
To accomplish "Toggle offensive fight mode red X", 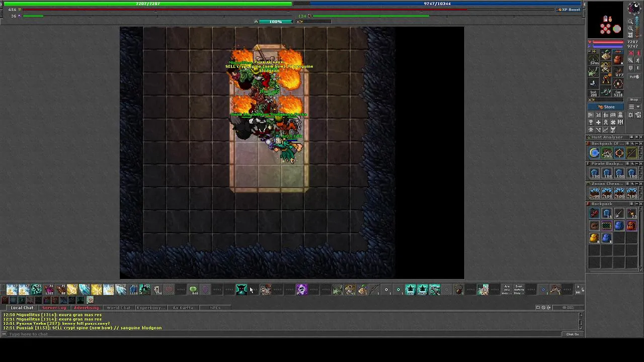I will click(x=630, y=53).
